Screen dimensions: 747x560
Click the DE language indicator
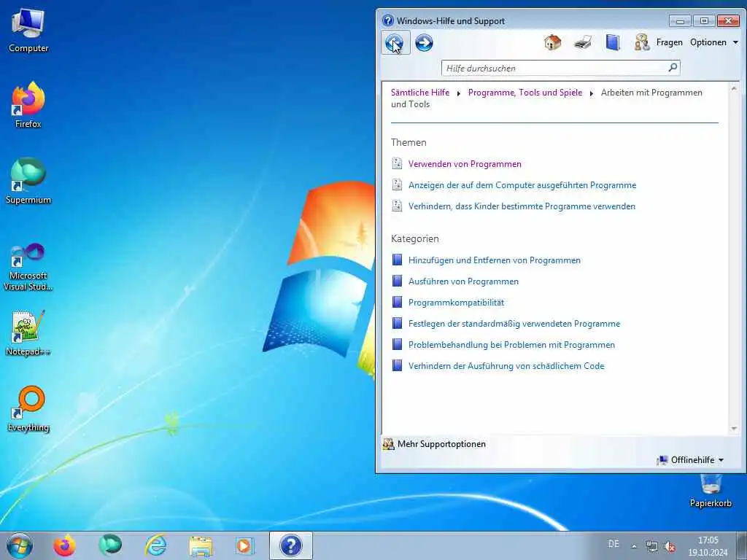point(614,544)
